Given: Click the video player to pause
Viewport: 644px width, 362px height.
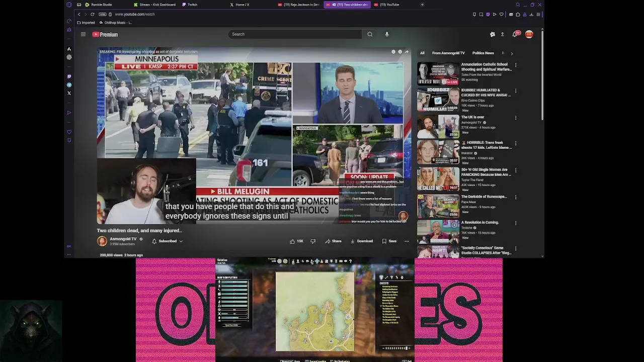Looking at the screenshot, I should 254,136.
